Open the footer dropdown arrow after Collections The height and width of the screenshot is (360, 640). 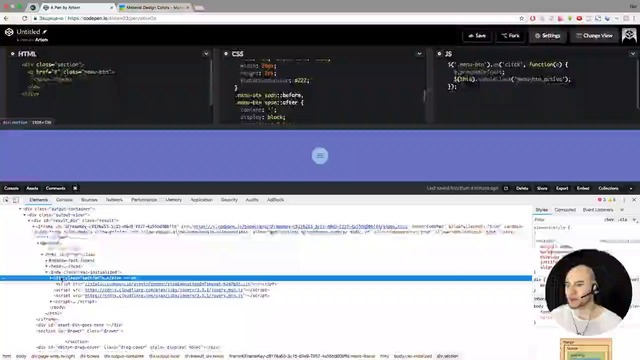tap(631, 189)
